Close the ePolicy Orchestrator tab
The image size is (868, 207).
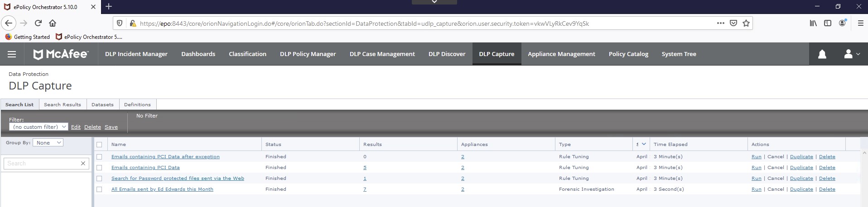coord(93,7)
